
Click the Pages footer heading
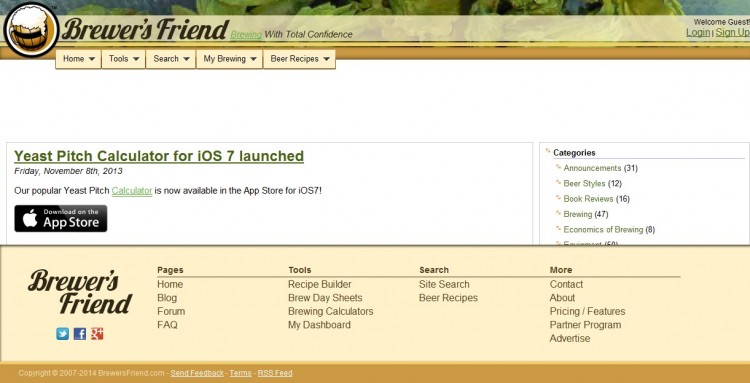tap(170, 270)
